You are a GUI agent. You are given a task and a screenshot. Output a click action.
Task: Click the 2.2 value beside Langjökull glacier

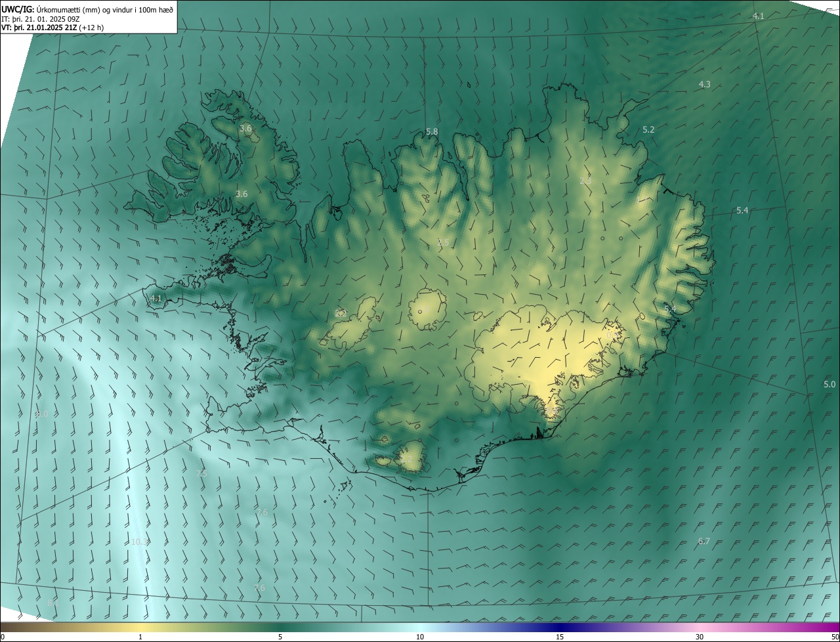(341, 314)
